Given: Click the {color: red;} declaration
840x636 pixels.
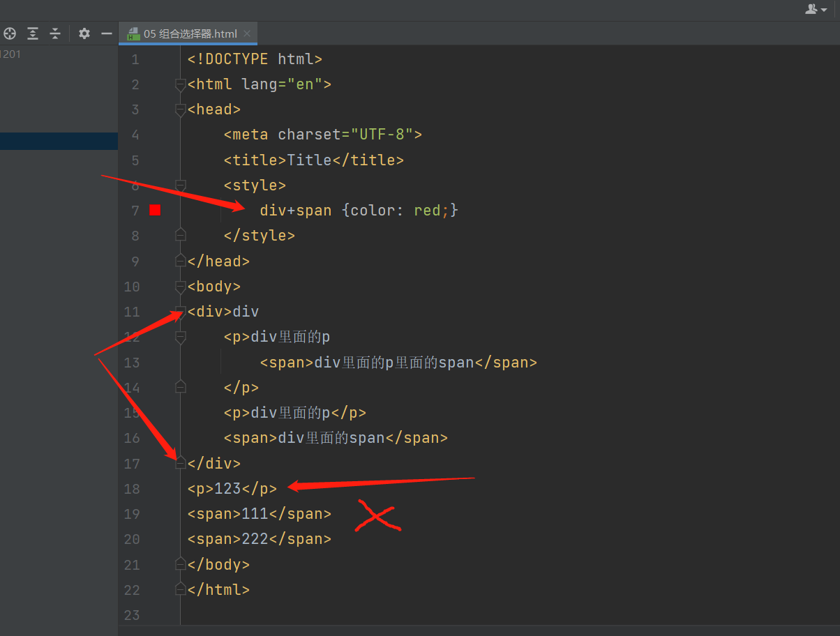Looking at the screenshot, I should pos(400,210).
